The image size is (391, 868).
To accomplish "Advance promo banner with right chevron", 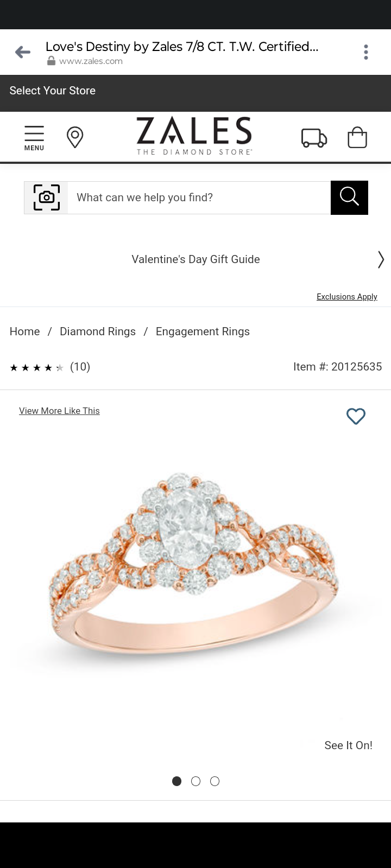I will (381, 260).
